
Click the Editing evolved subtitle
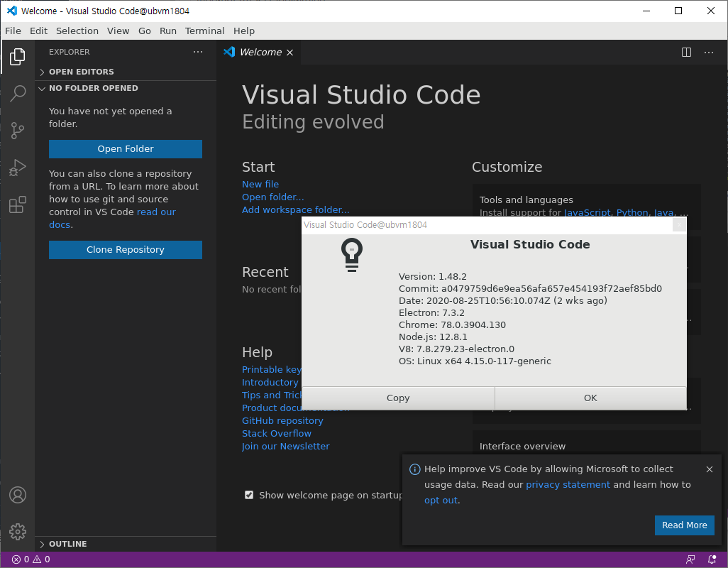[x=314, y=122]
